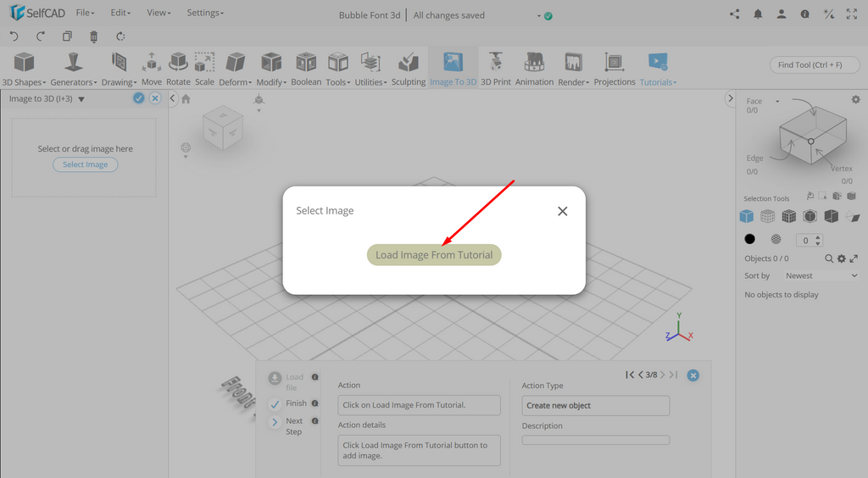Open the Settings menu
The height and width of the screenshot is (478, 868).
[x=205, y=13]
